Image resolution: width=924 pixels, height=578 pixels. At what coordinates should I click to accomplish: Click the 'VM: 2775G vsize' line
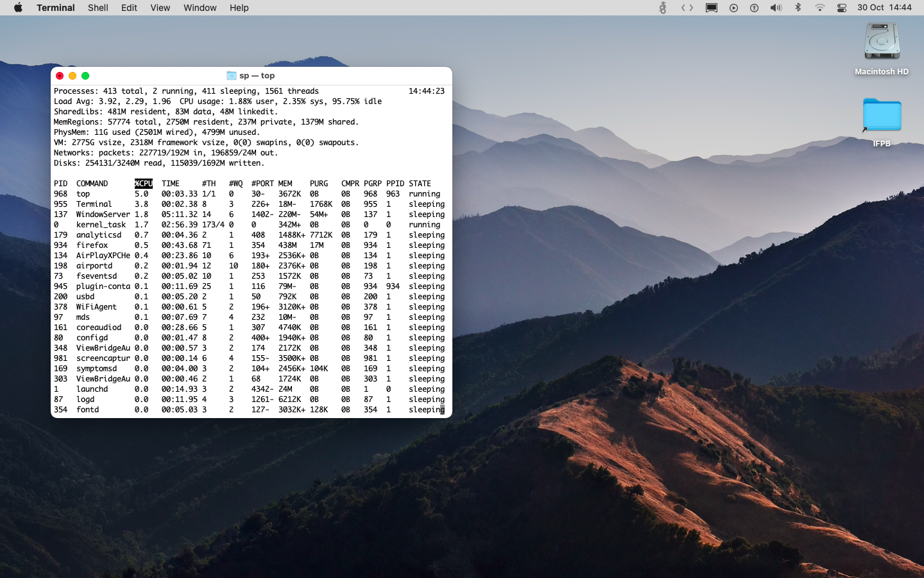(207, 143)
